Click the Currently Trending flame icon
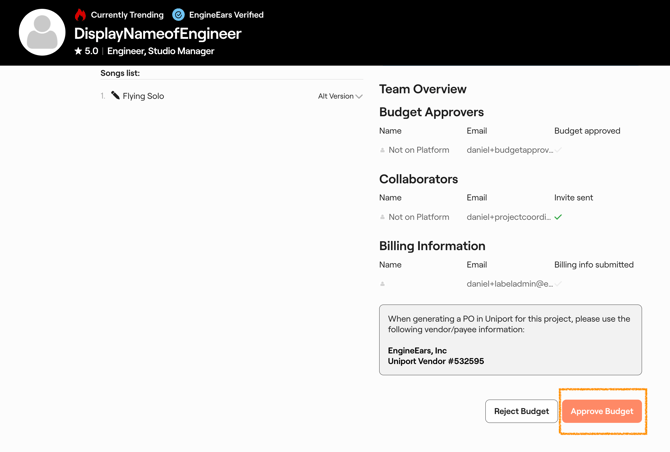 pos(81,14)
